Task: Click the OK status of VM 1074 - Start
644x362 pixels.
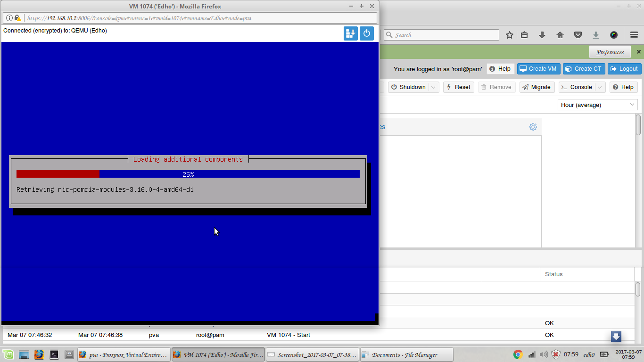Action: 549,335
